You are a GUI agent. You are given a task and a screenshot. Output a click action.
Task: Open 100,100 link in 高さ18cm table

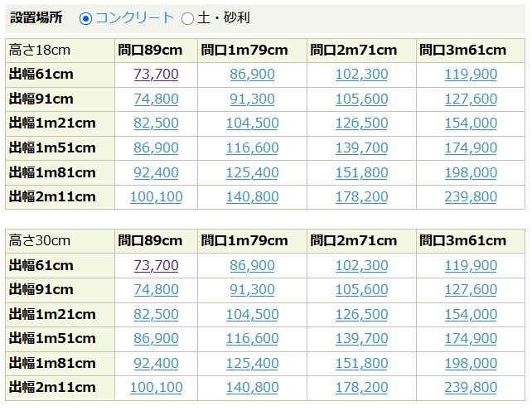click(x=157, y=196)
